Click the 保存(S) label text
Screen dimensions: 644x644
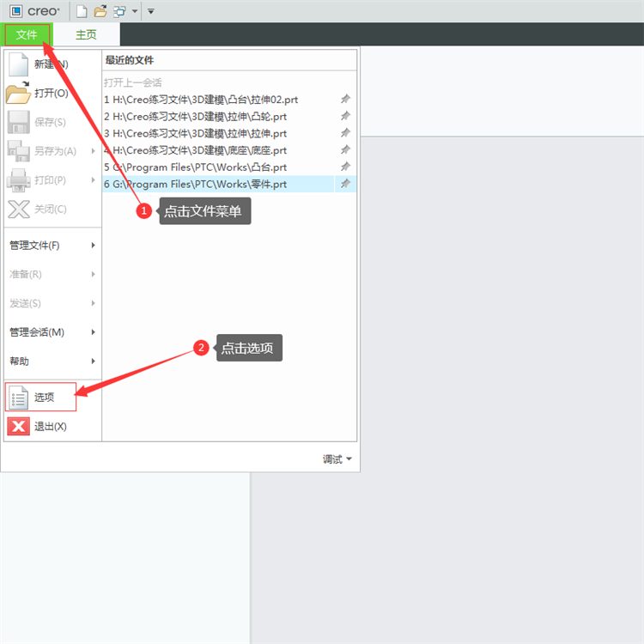pos(50,122)
